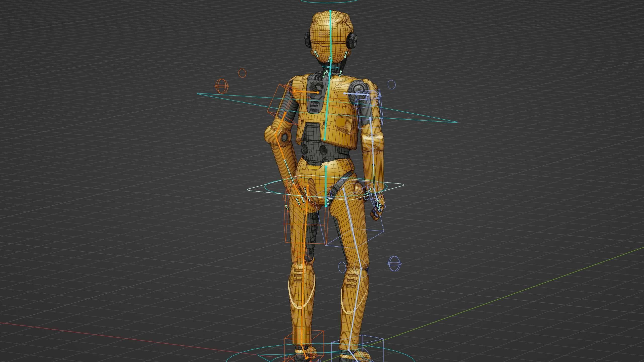Select the small orange circle control above right arm
The height and width of the screenshot is (362, 644).
pos(242,73)
